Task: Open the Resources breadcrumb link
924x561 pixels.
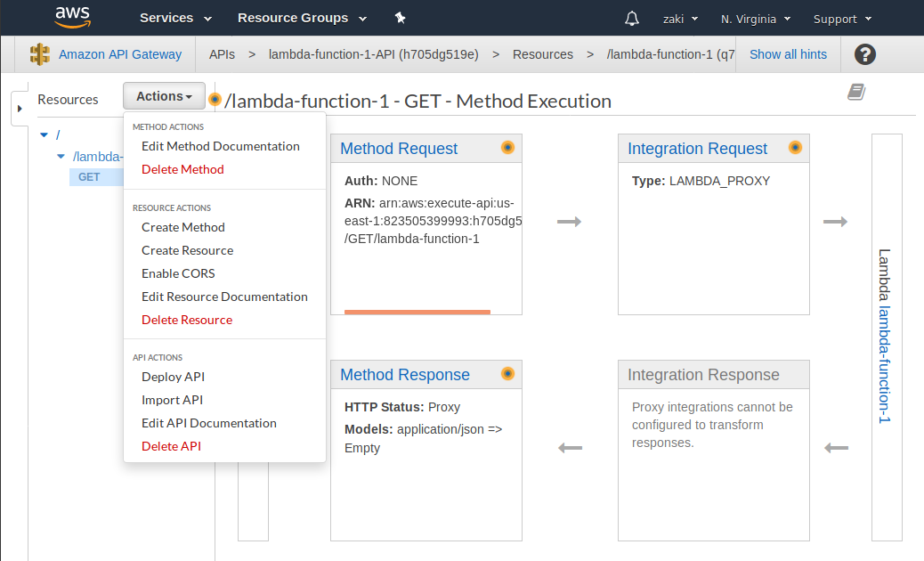Action: [543, 54]
